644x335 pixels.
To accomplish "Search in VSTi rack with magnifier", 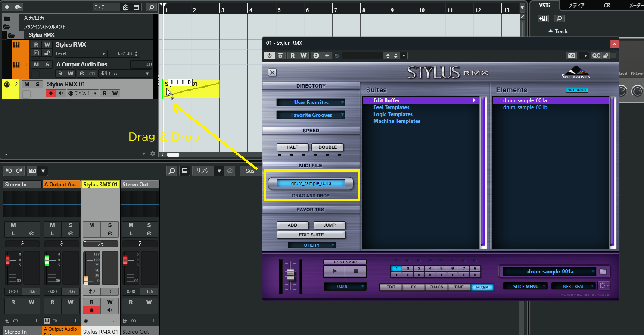I will pos(559,19).
